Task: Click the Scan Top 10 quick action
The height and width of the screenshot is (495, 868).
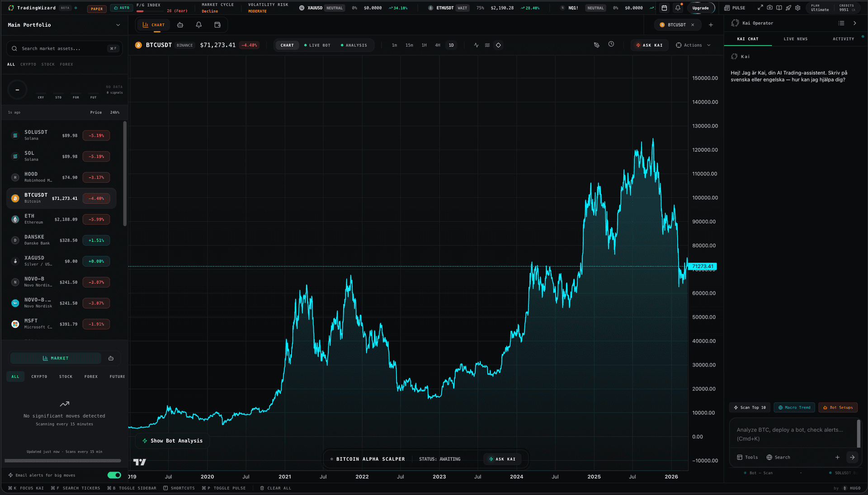Action: [749, 407]
